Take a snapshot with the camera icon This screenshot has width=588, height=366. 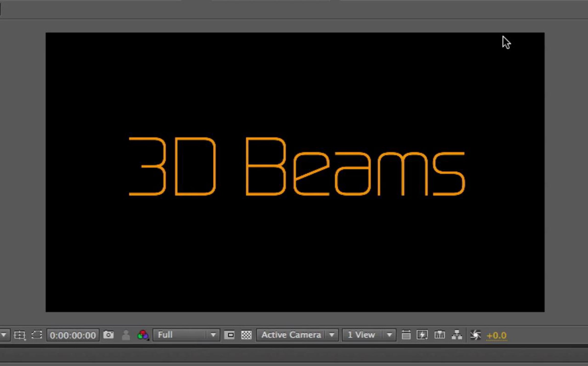108,335
